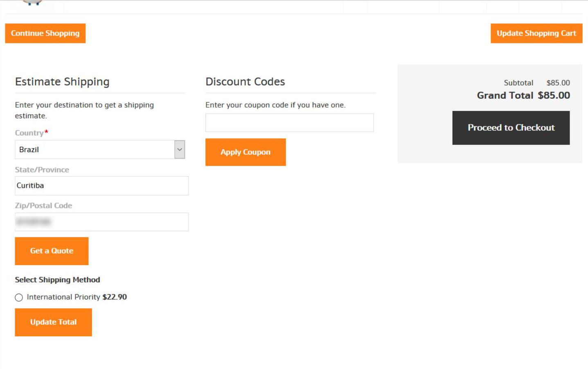Image resolution: width=588 pixels, height=369 pixels.
Task: Click the Update Total button
Action: point(53,322)
